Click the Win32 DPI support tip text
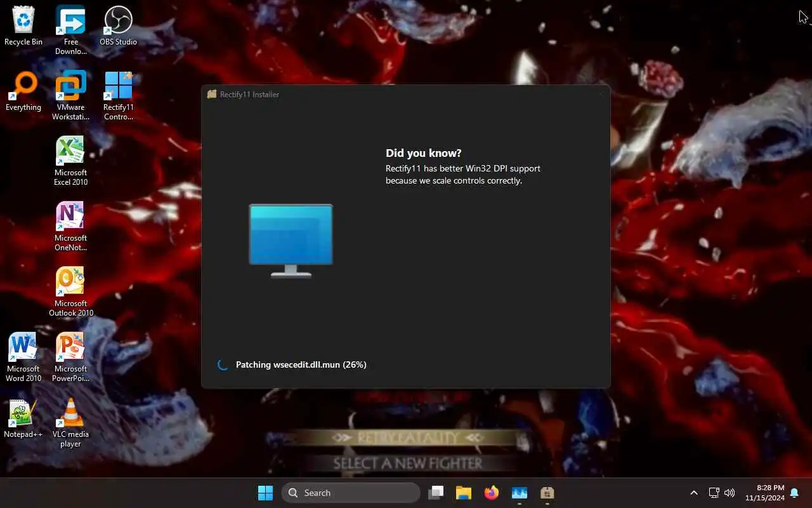 (x=463, y=175)
